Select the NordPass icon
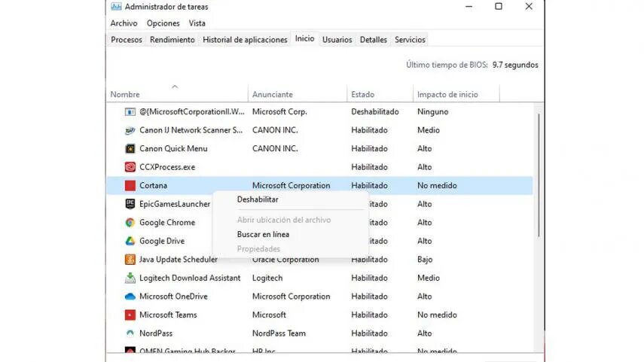 point(130,333)
